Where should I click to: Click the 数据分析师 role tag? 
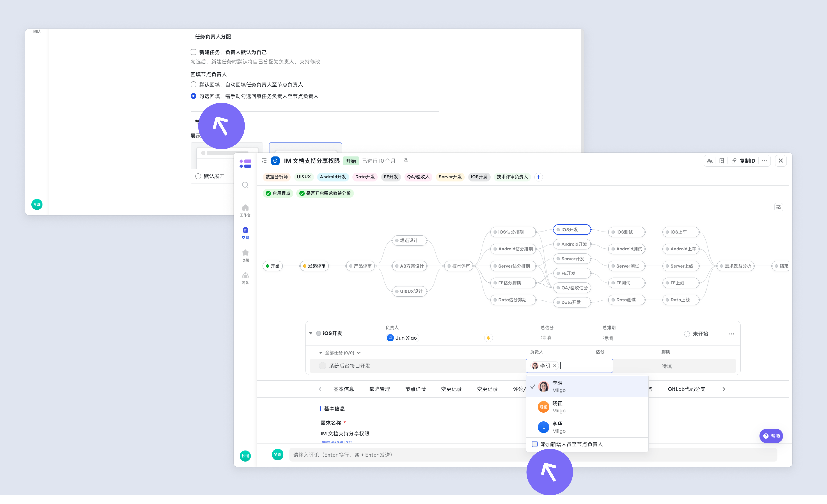pos(277,177)
